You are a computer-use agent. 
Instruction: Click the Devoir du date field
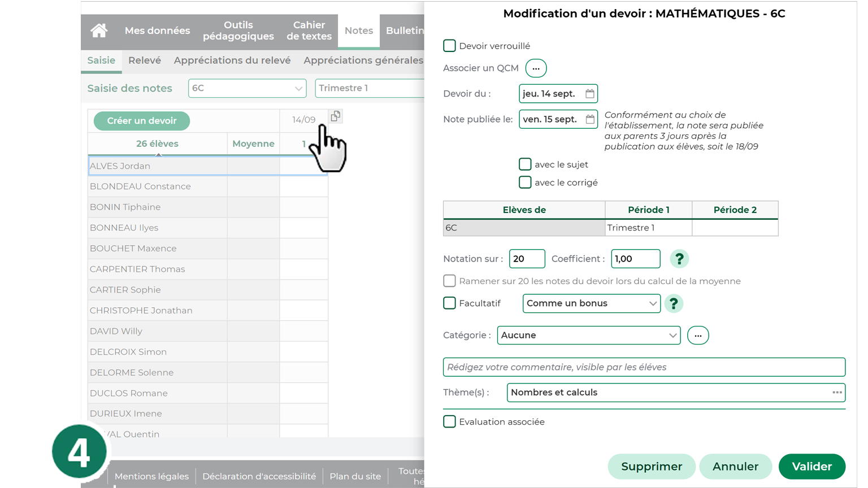point(558,94)
